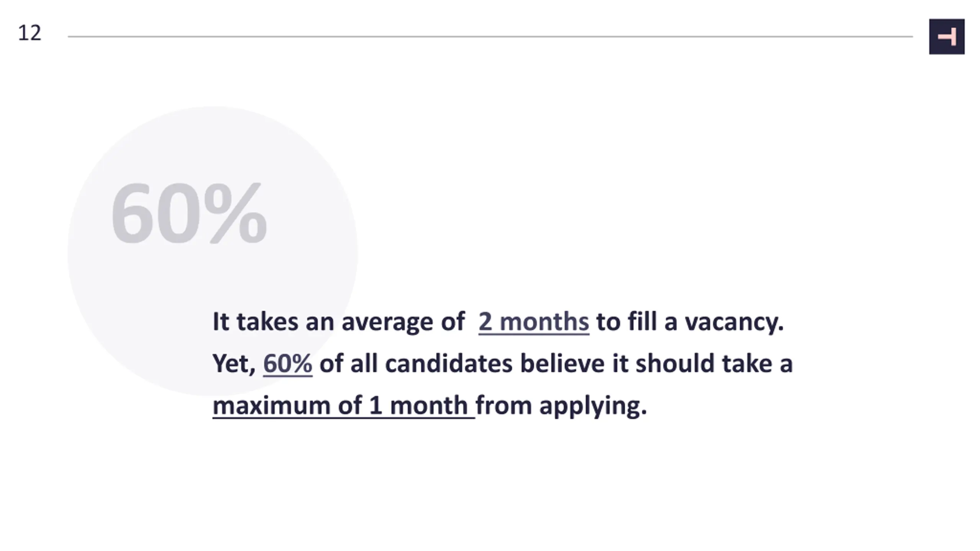This screenshot has height=551, width=980.
Task: Select the word "candidates" in the text
Action: (448, 364)
